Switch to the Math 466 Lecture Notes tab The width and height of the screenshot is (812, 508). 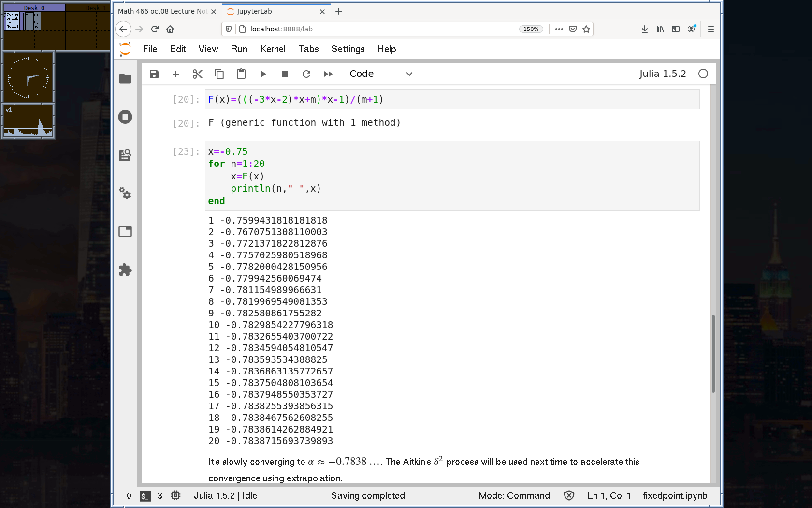162,11
